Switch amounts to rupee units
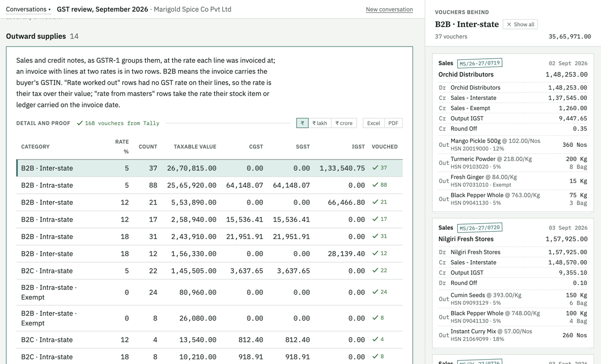 point(302,123)
